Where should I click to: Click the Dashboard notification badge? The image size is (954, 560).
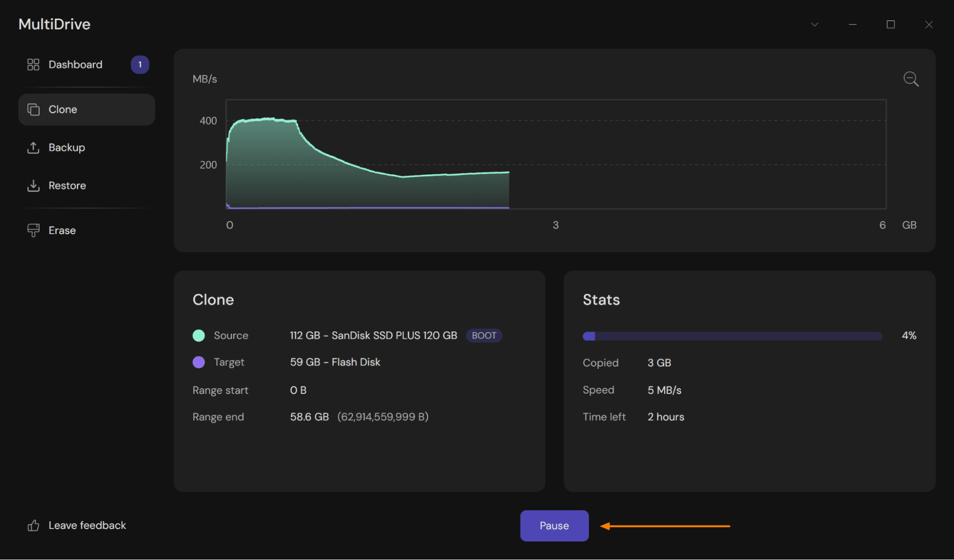[x=140, y=64]
